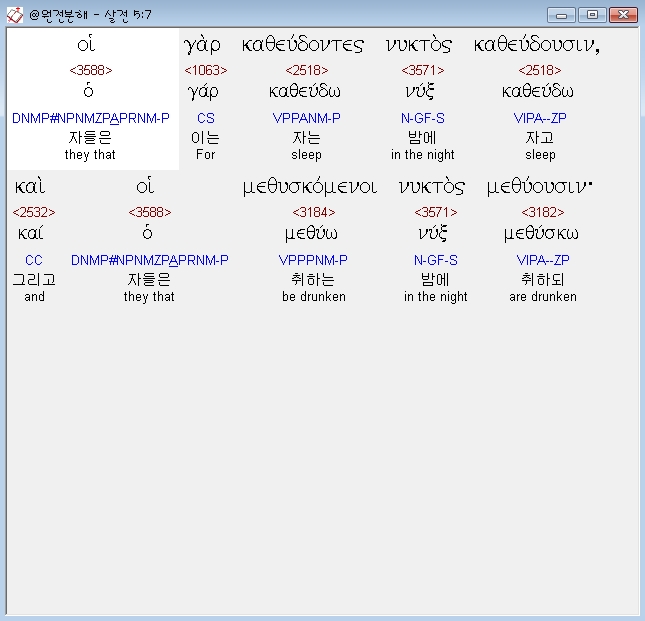Select the Greek word καθεύδουσιν
The width and height of the screenshot is (645, 621).
[x=536, y=44]
